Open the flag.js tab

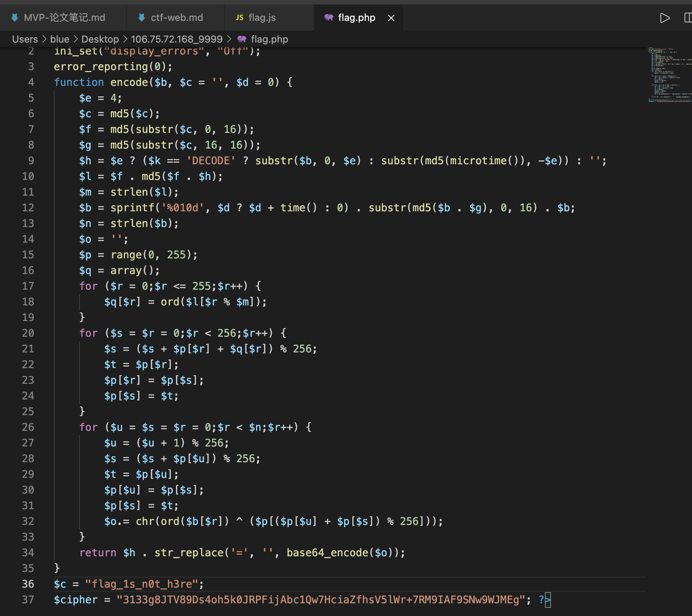269,18
